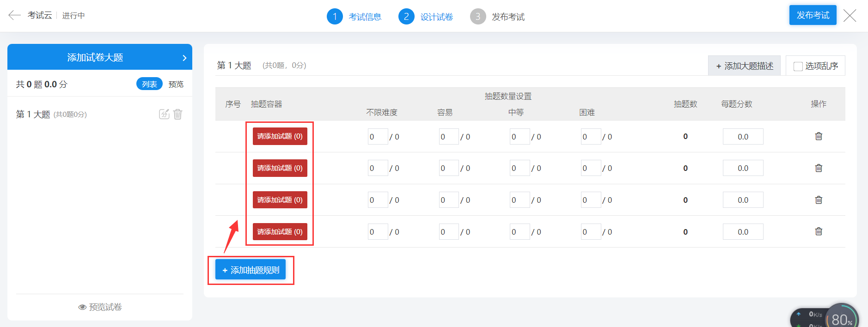Click the first row 请添加试题 (0) button

(280, 136)
